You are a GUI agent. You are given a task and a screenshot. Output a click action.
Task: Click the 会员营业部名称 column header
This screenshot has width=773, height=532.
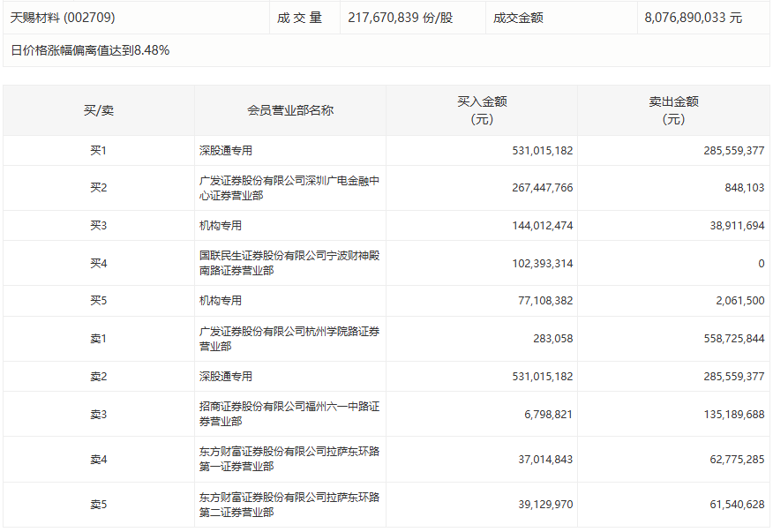click(x=289, y=110)
